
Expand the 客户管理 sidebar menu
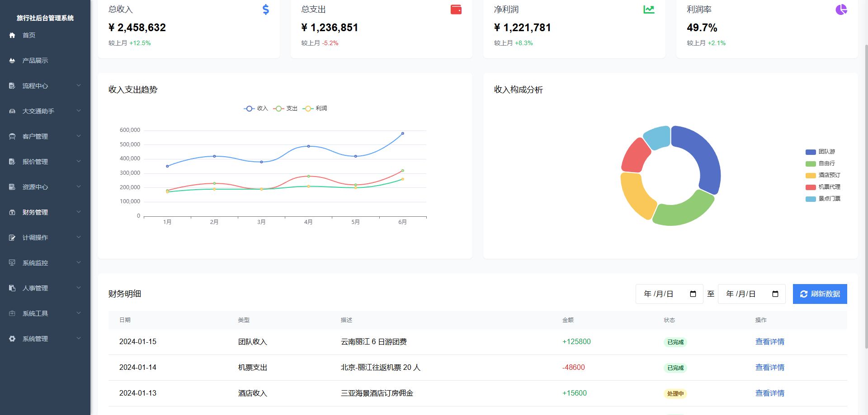45,136
